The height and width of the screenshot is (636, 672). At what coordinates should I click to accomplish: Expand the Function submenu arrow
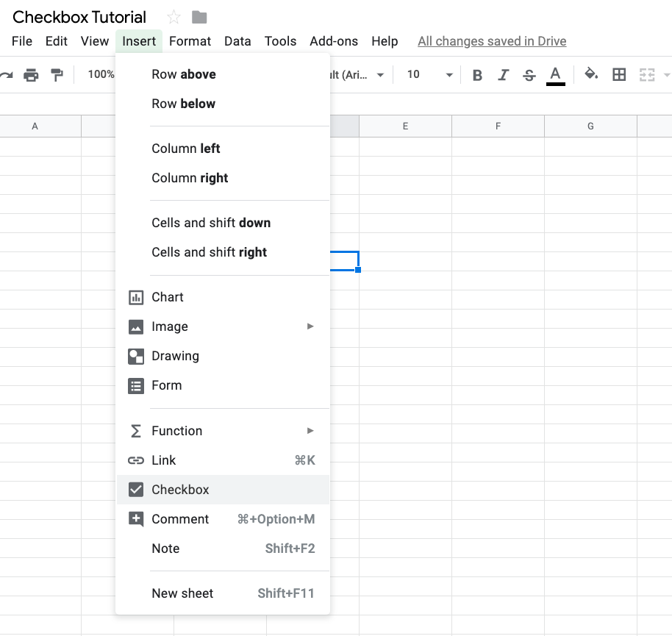[310, 431]
